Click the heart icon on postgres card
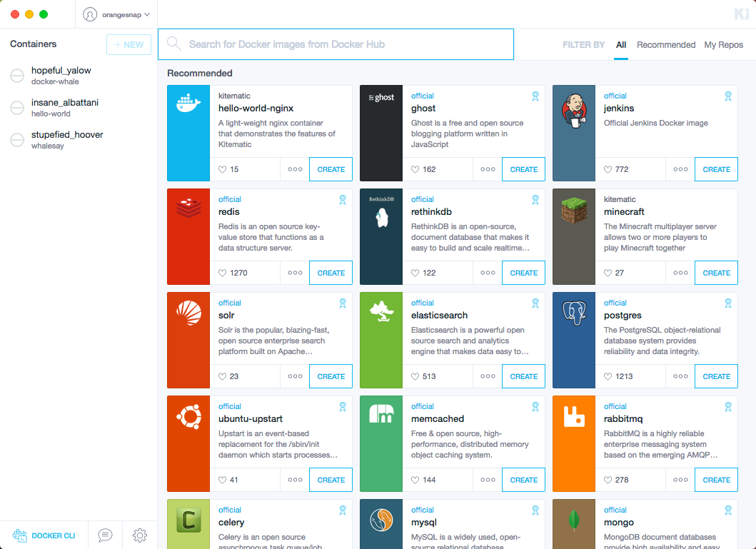Screen dimensions: 756x549 pyautogui.click(x=608, y=376)
